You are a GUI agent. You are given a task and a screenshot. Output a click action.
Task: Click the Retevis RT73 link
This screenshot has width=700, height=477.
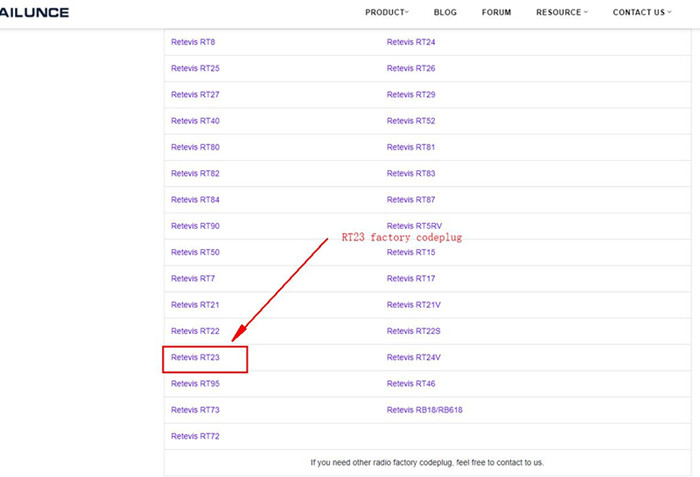(x=195, y=410)
